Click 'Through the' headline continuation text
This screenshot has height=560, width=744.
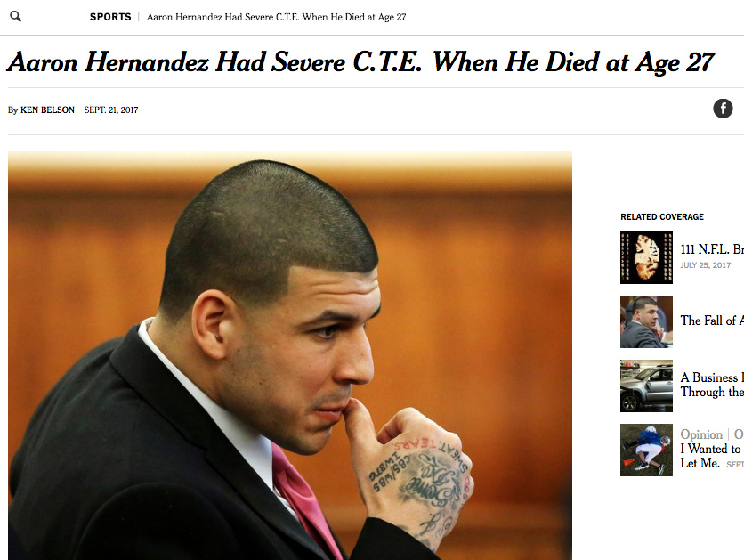pos(712,392)
